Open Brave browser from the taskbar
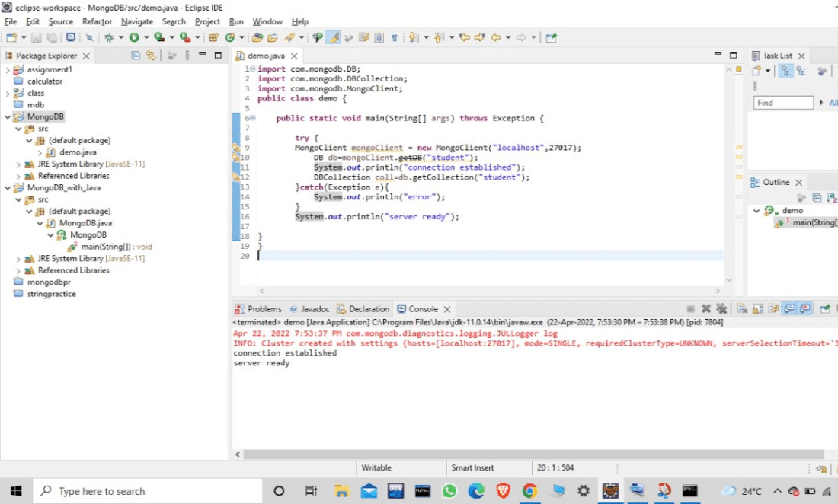838x504 pixels. [502, 491]
